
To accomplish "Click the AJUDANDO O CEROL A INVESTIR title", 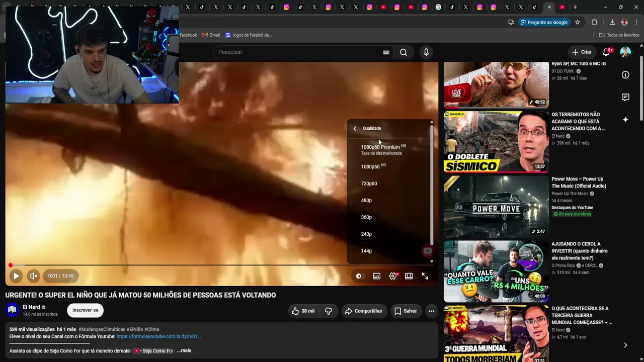I will (x=580, y=251).
